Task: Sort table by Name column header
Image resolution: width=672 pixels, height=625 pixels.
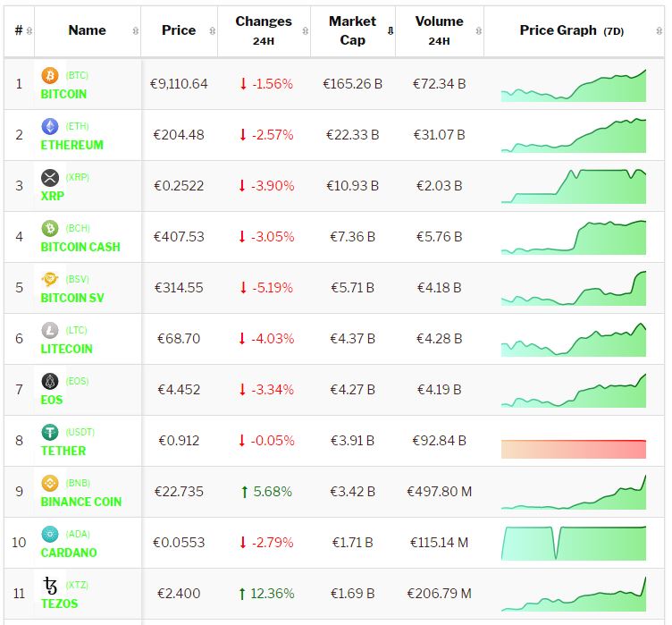Action: click(x=87, y=30)
